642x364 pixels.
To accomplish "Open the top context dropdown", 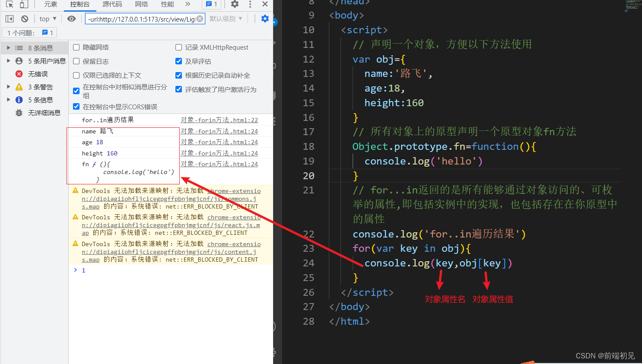I will [x=48, y=19].
